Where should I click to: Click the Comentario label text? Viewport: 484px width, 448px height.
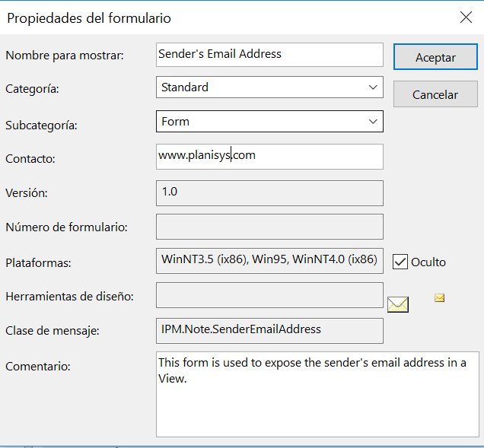click(38, 367)
